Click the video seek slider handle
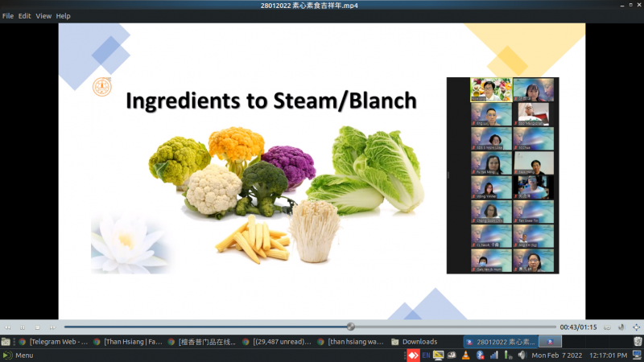This screenshot has height=362, width=644. (x=350, y=327)
